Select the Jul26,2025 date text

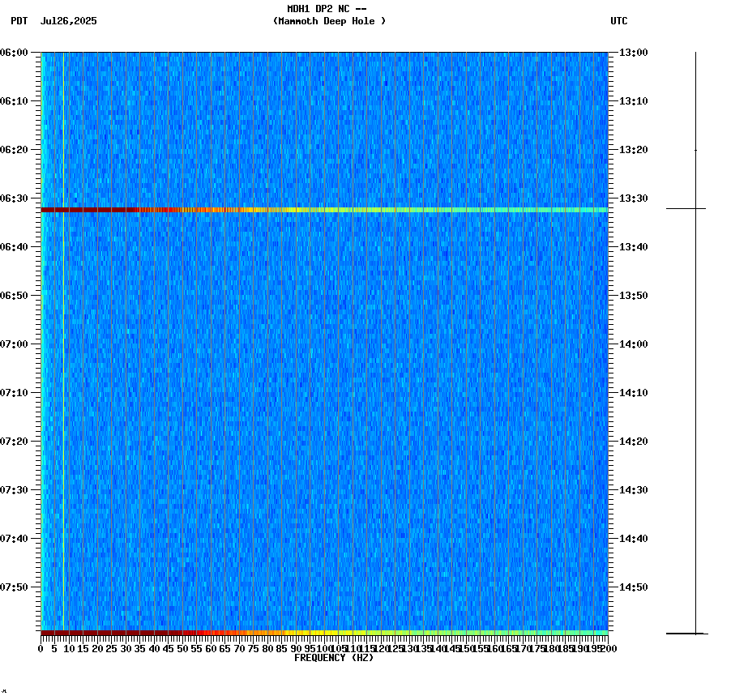click(x=68, y=22)
